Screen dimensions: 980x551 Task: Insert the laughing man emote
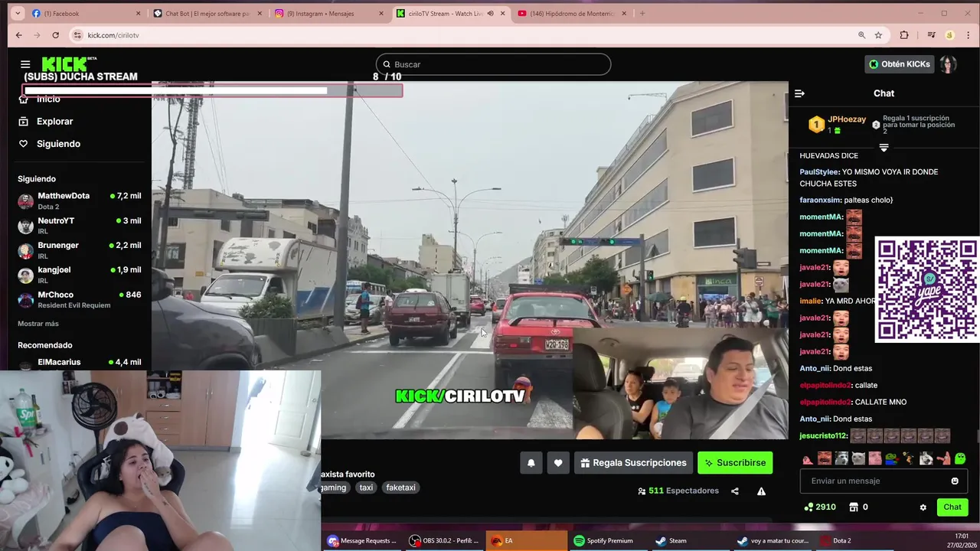coord(825,458)
